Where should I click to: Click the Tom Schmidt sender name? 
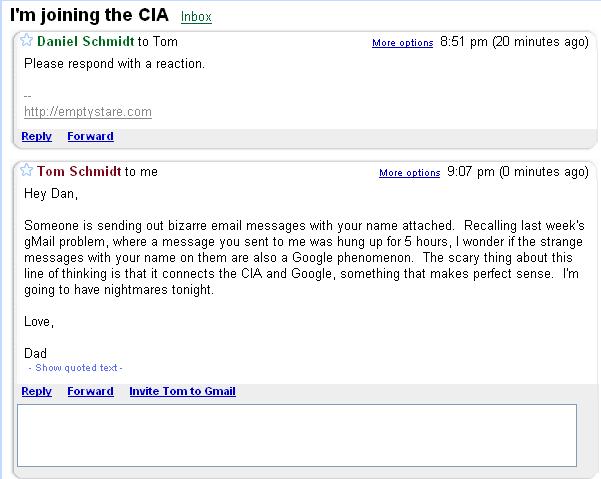pyautogui.click(x=79, y=171)
